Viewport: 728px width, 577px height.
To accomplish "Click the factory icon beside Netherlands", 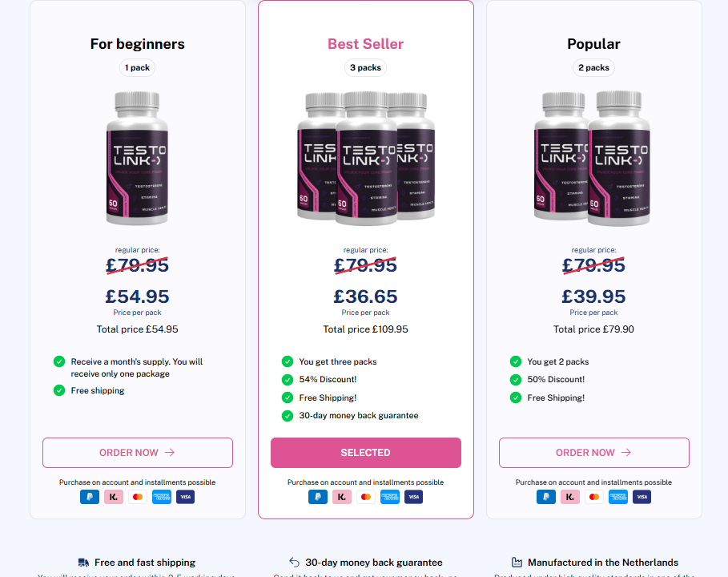I will pos(517,562).
